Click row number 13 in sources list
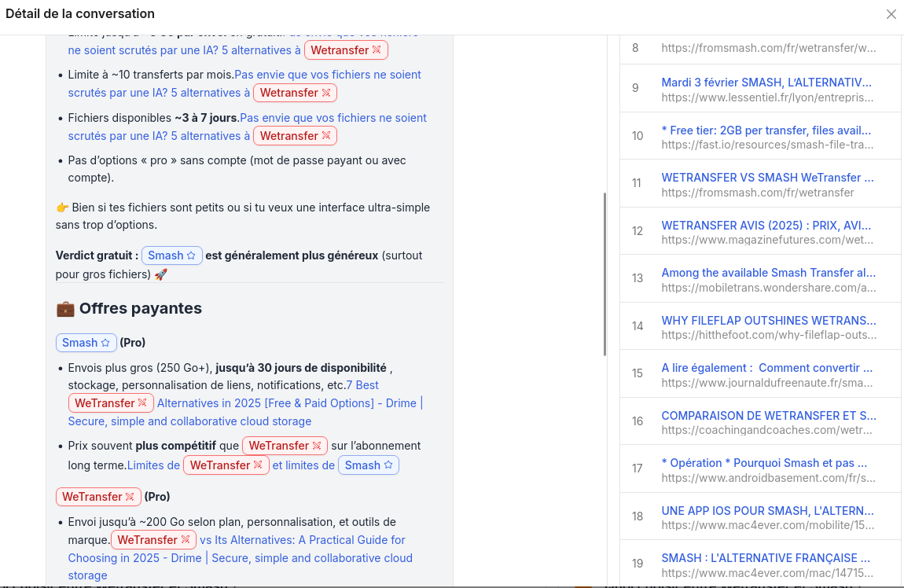Screen dimensions: 904x588 pos(637,278)
